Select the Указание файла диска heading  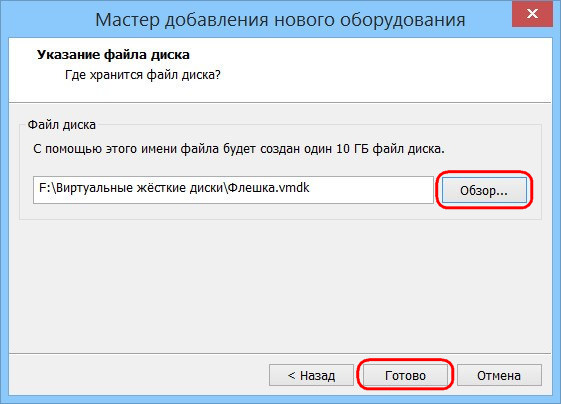113,55
